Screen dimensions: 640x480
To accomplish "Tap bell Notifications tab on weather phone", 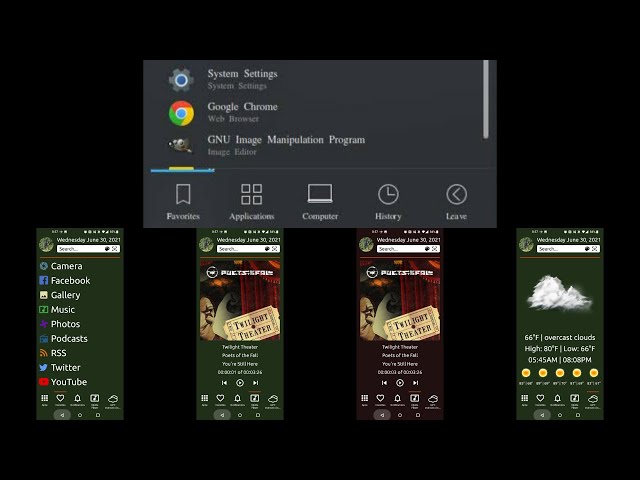I will click(x=558, y=400).
